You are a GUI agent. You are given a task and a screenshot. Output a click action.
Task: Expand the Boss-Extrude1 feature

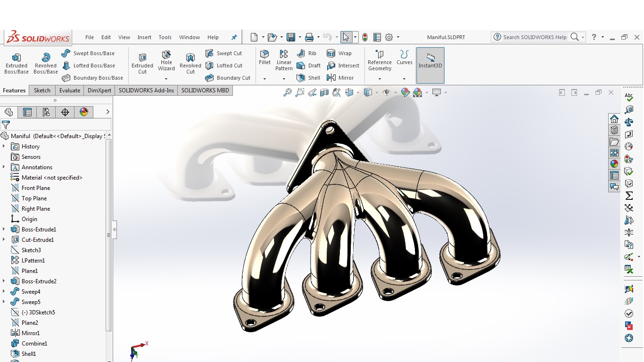[x=4, y=229]
